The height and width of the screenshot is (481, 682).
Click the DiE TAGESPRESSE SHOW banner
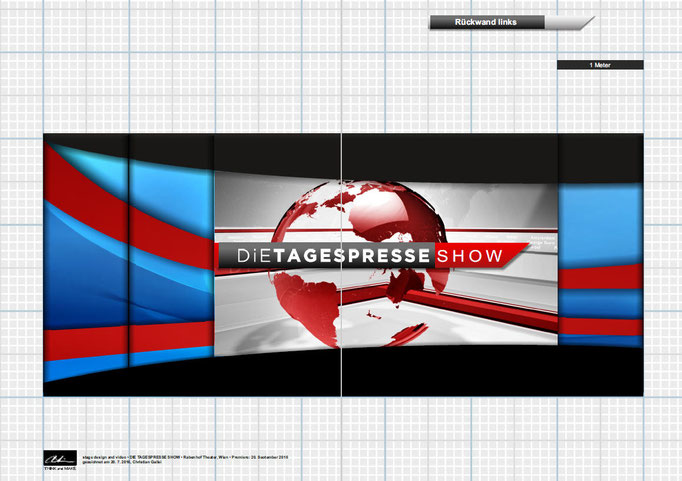[372, 255]
